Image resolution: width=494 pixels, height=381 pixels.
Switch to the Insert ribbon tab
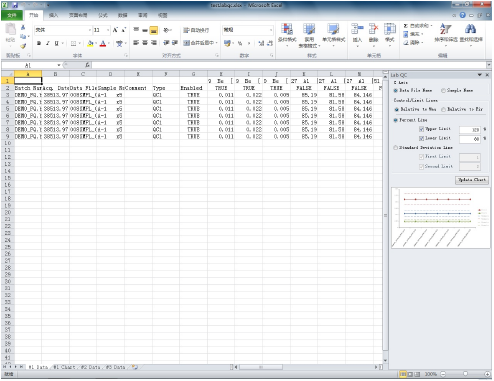53,15
